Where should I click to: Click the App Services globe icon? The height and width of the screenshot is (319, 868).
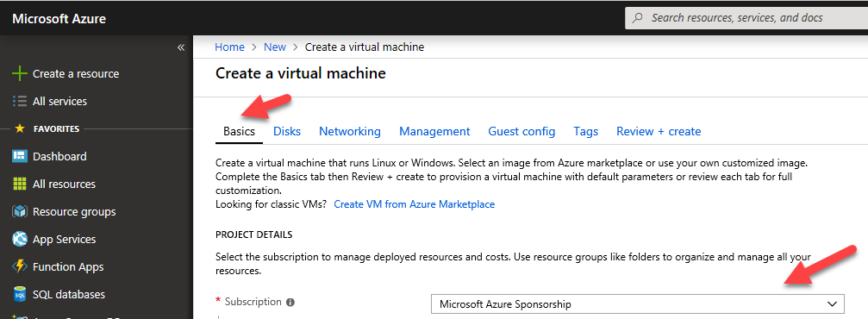19,240
